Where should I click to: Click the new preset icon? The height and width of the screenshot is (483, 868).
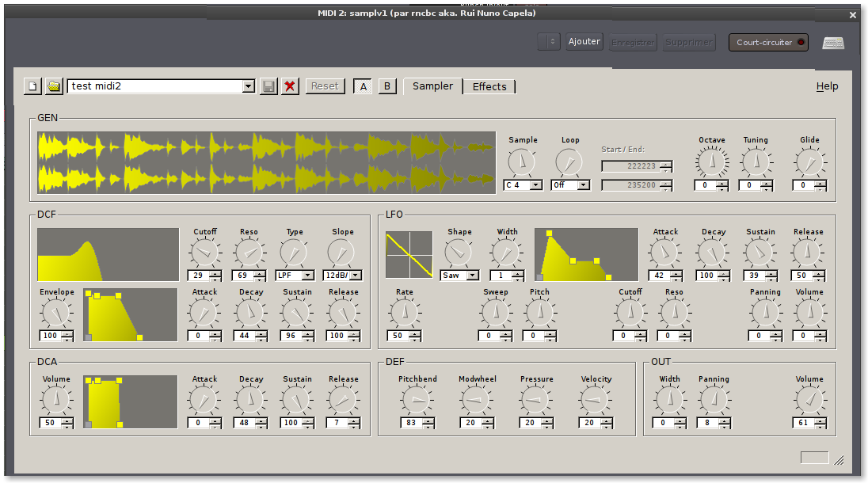point(32,86)
